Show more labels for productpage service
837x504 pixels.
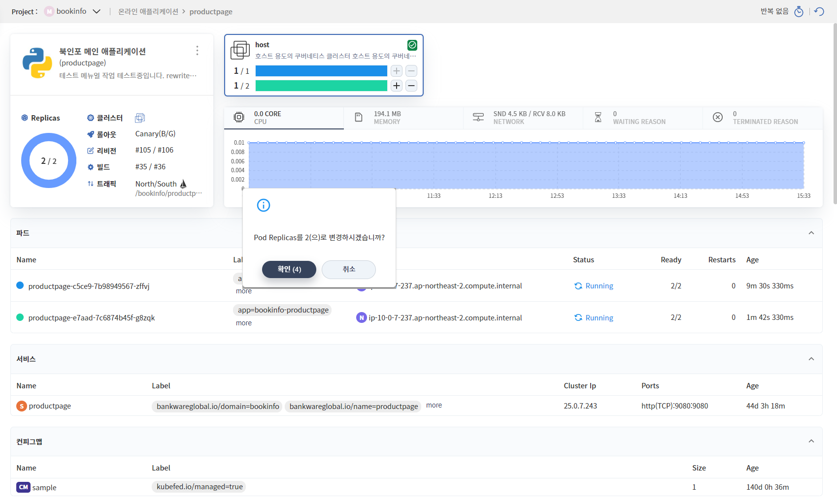pos(434,405)
